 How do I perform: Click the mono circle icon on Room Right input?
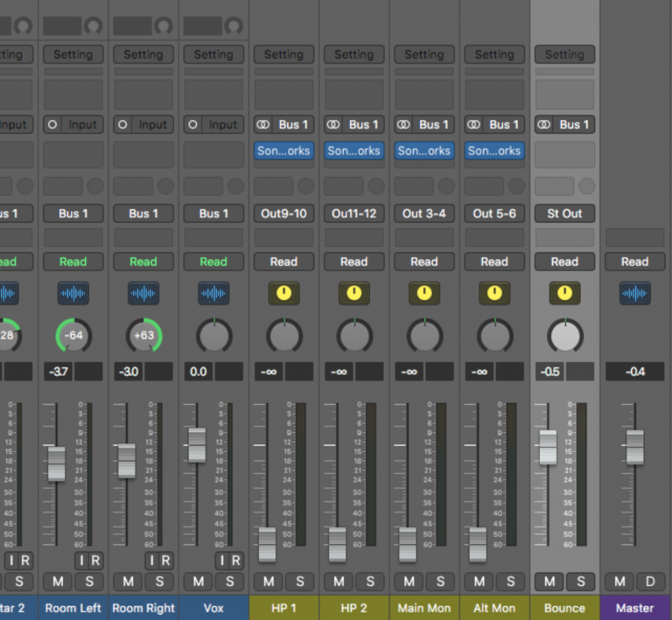coord(123,125)
